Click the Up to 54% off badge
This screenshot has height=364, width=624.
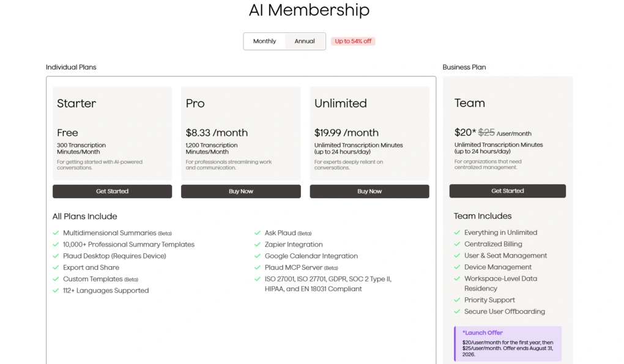coord(352,41)
